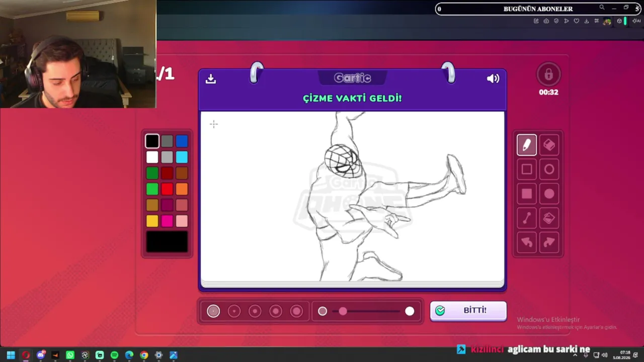Pick the dark magenta color swatch
Viewport: 644px width, 362px height.
point(167,205)
